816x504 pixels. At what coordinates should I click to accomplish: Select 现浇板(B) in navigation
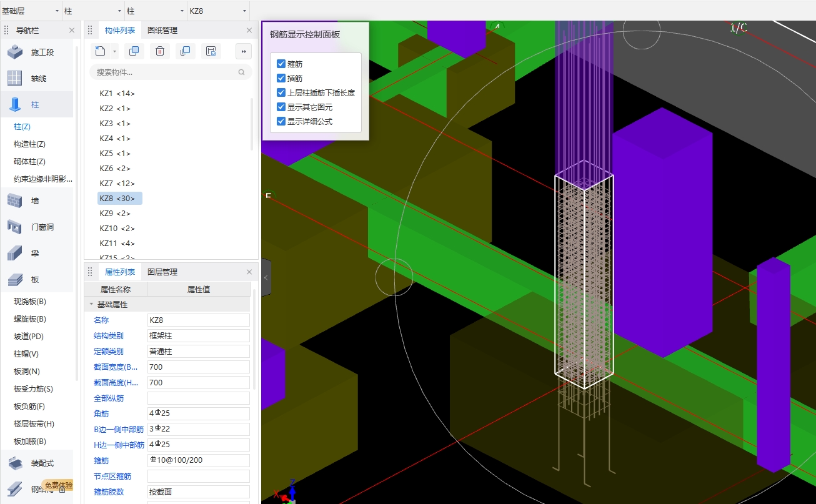[x=30, y=302]
